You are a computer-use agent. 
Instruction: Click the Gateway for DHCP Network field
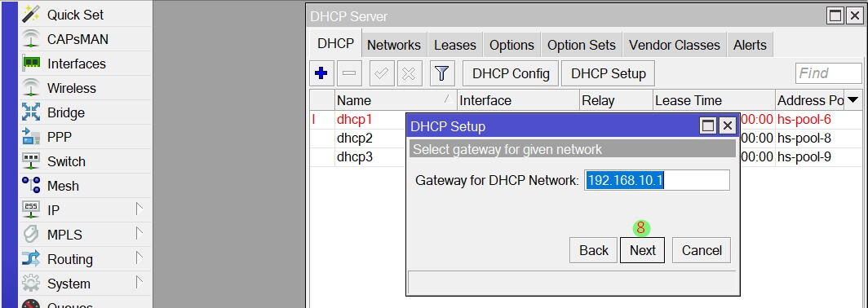(657, 180)
